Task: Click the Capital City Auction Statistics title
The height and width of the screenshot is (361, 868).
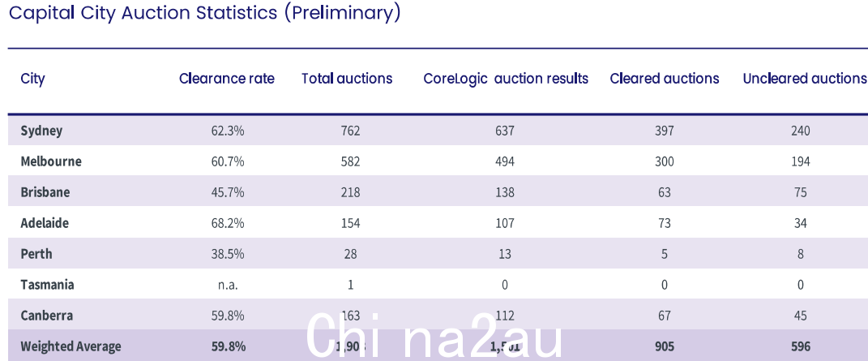Action: click(205, 12)
